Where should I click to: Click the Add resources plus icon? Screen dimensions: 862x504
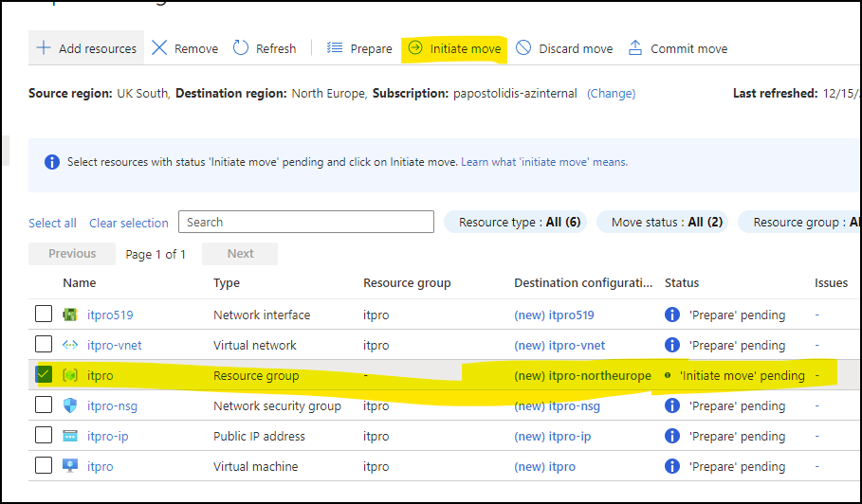43,48
